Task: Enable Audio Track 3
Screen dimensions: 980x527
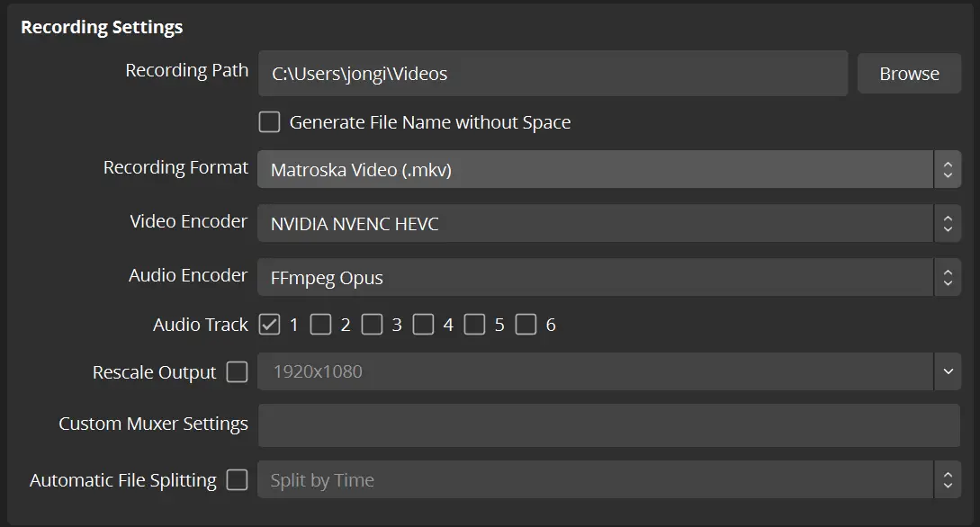Action: pos(372,325)
